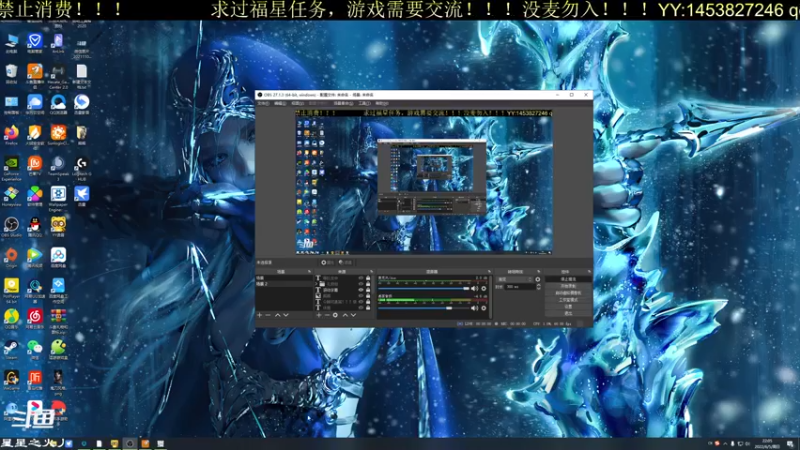Viewport: 800px width, 450px height.
Task: Toggle visibility eye of last source row
Action: (361, 308)
